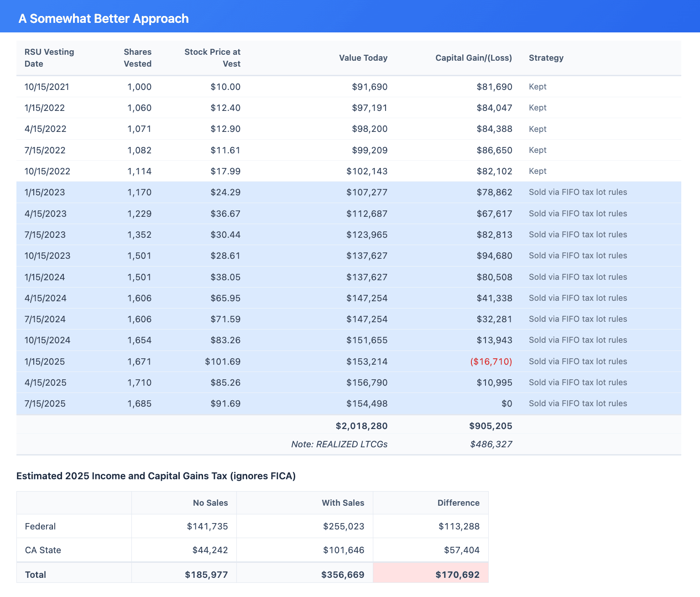The height and width of the screenshot is (597, 700).
Task: Click the "Kept" label for 1/15/2022
Action: point(538,108)
